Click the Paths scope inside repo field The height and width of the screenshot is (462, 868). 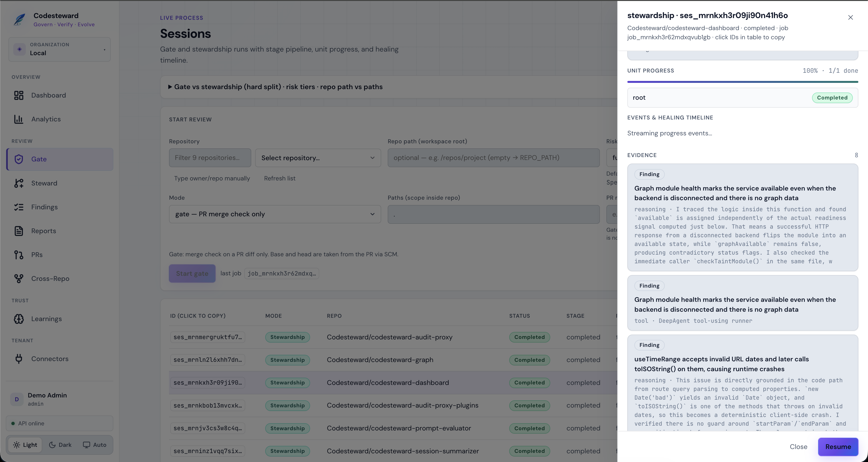[x=494, y=214]
